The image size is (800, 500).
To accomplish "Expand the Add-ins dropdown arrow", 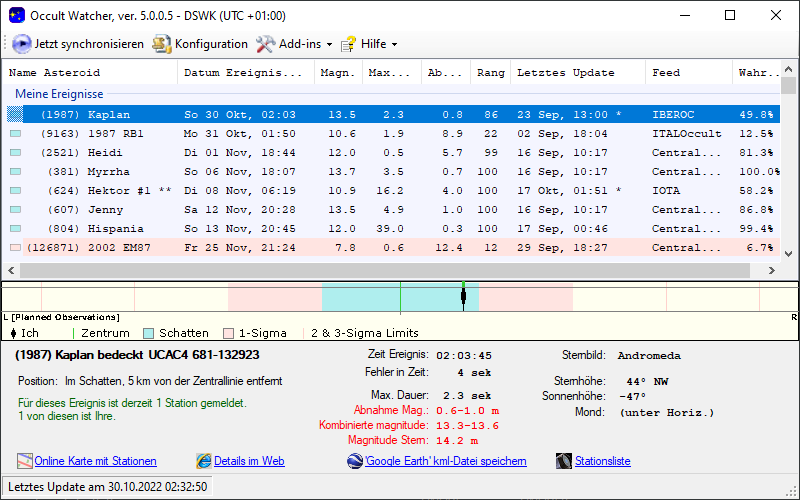I will (329, 45).
